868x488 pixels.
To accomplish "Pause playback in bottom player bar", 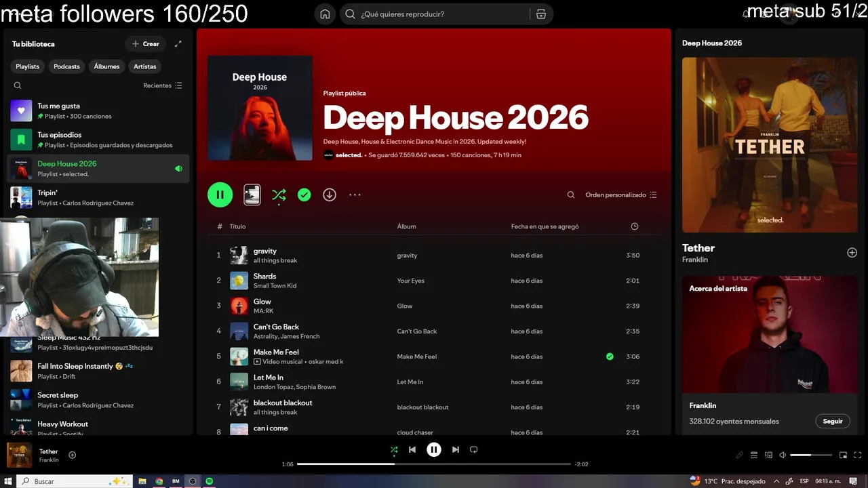I will tap(434, 449).
